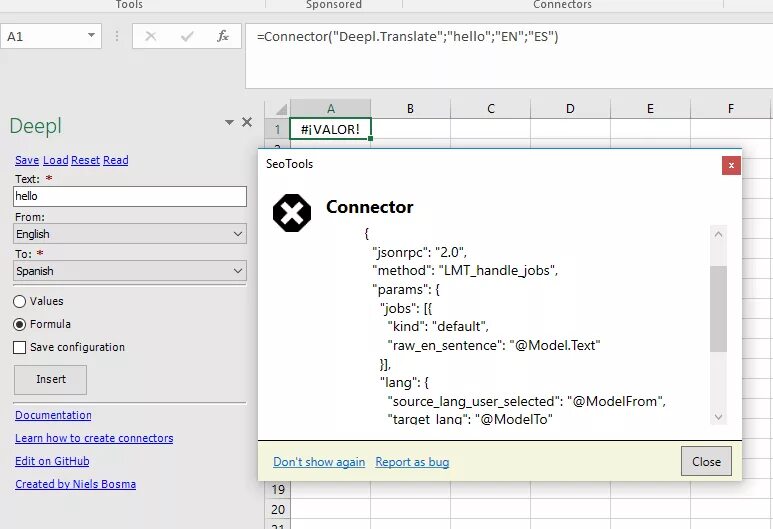Select row 1 header
This screenshot has height=529, width=773.
coord(278,129)
